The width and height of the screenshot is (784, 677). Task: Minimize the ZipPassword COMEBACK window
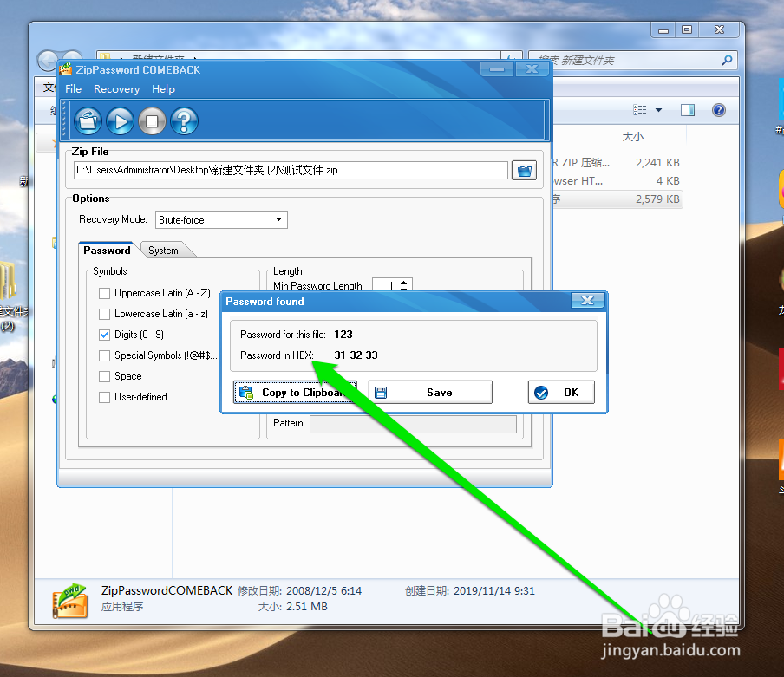496,69
